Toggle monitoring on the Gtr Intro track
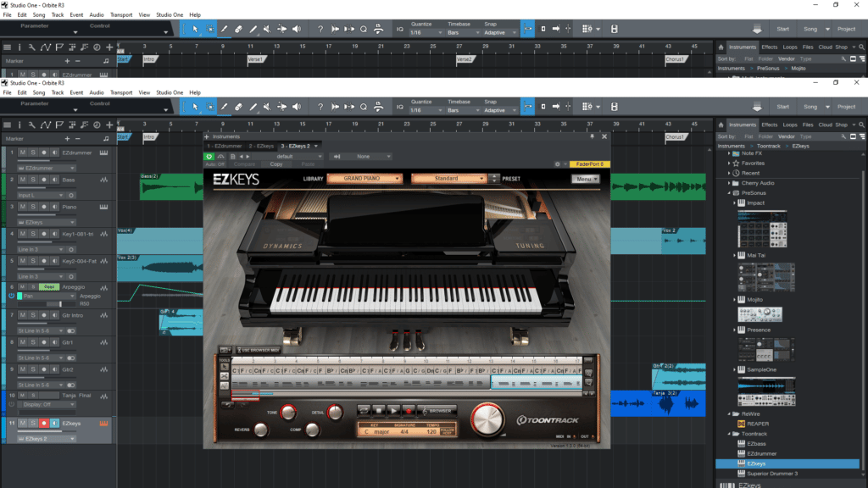Image resolution: width=868 pixels, height=488 pixels. coord(54,315)
